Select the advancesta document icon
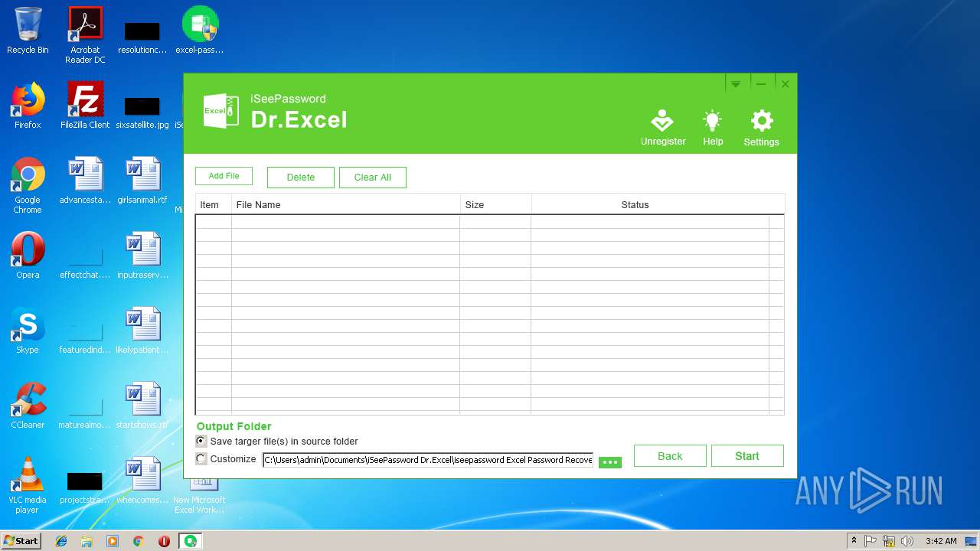980x551 pixels. [85, 181]
